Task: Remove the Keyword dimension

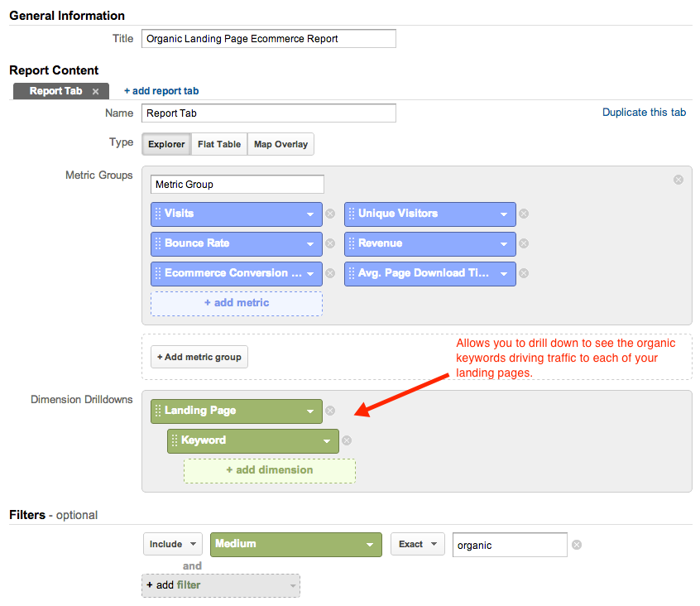Action: [x=347, y=440]
